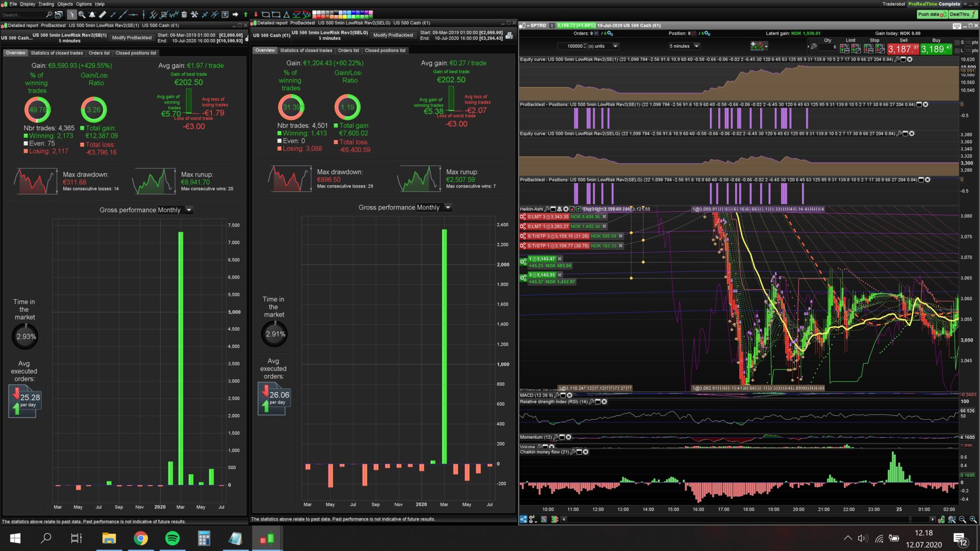The image size is (980, 551).
Task: Select the rectangle drawing tool
Action: coord(276,14)
